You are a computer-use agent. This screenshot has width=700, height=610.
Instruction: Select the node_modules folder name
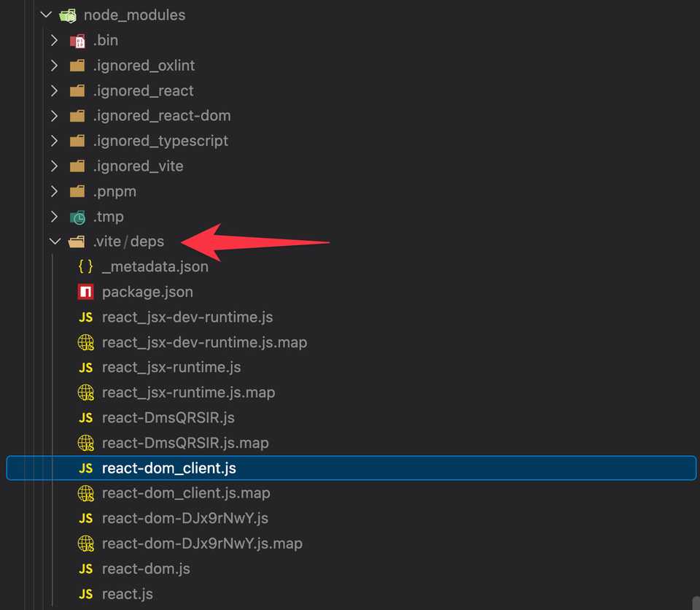tap(134, 15)
